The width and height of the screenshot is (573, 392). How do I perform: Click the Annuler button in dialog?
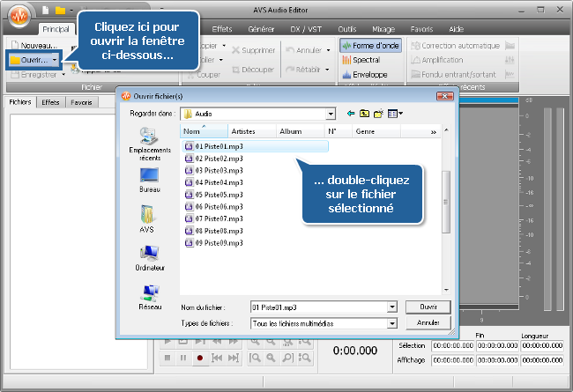428,323
